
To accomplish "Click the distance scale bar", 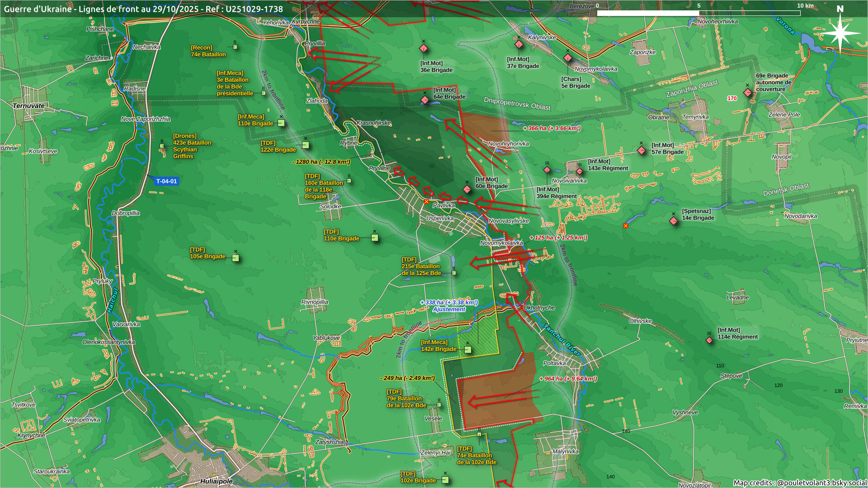I will click(x=698, y=13).
